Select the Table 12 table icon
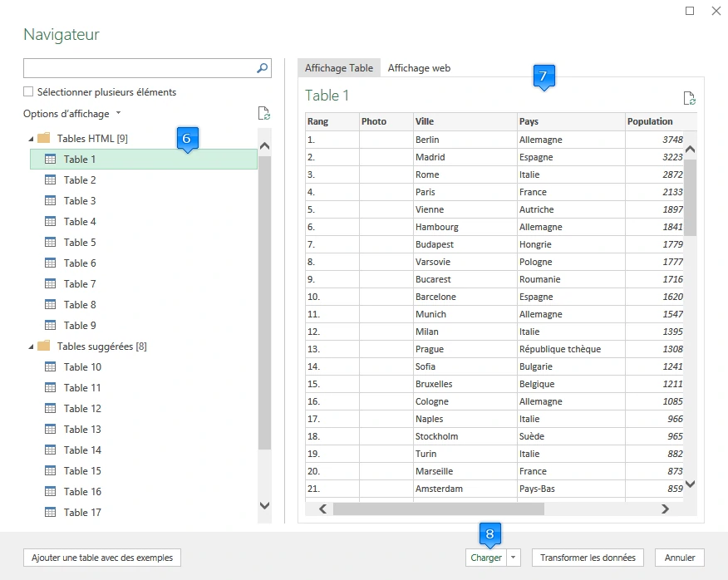728x580 pixels. click(50, 409)
